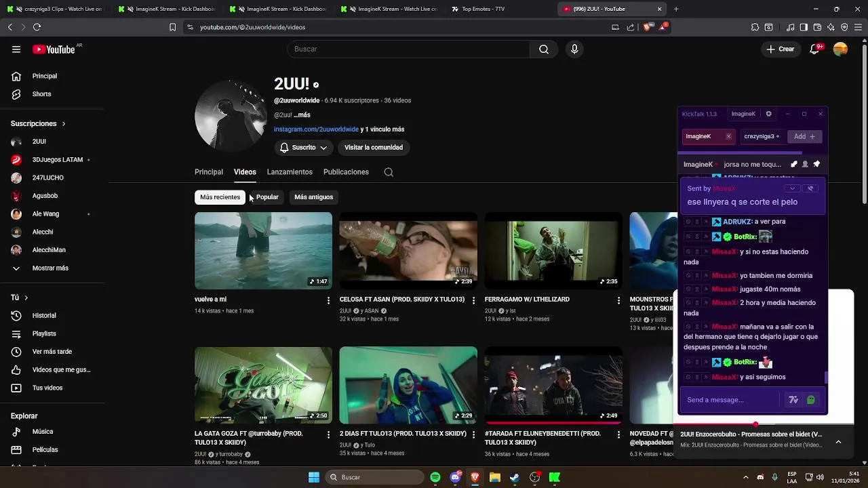Click the YouTube search input field
Viewport: 868px width, 488px height.
pyautogui.click(x=408, y=49)
